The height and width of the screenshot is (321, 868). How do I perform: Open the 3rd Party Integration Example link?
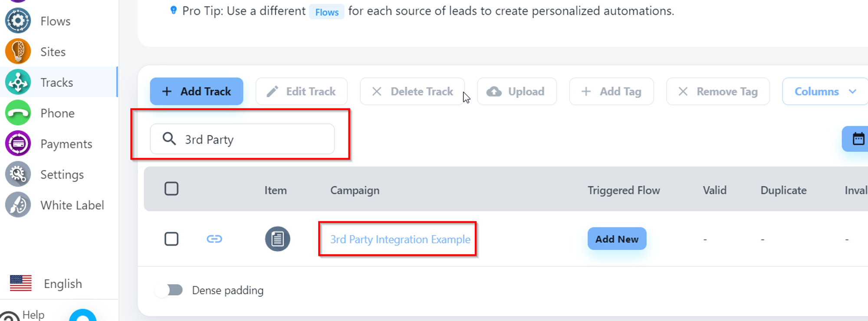pos(400,239)
